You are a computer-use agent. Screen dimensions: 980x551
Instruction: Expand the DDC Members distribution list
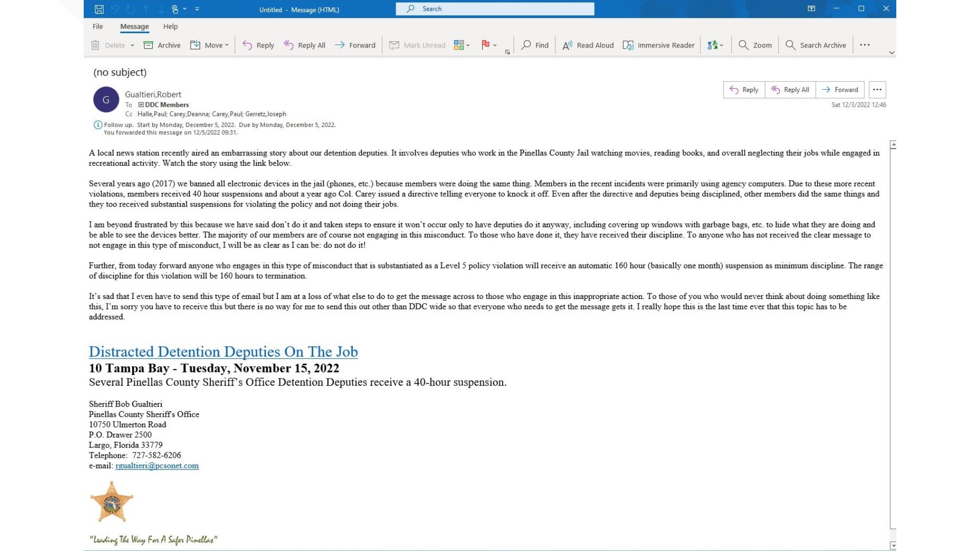pyautogui.click(x=141, y=105)
